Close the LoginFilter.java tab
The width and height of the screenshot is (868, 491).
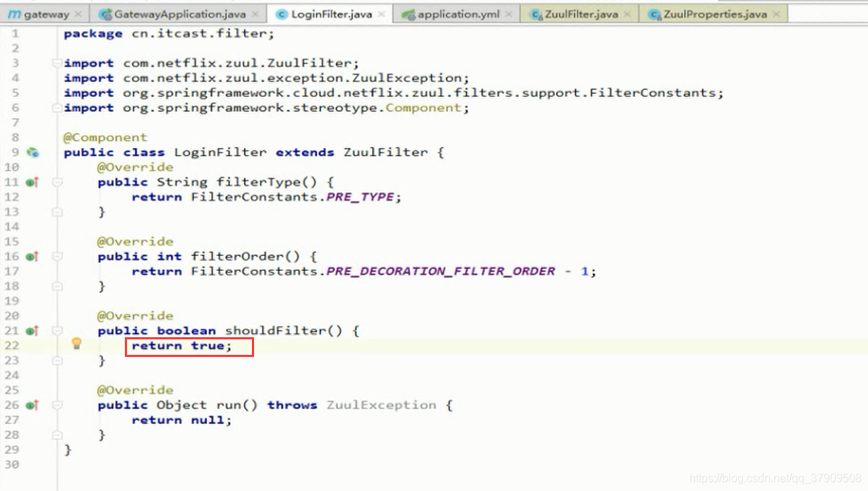381,14
